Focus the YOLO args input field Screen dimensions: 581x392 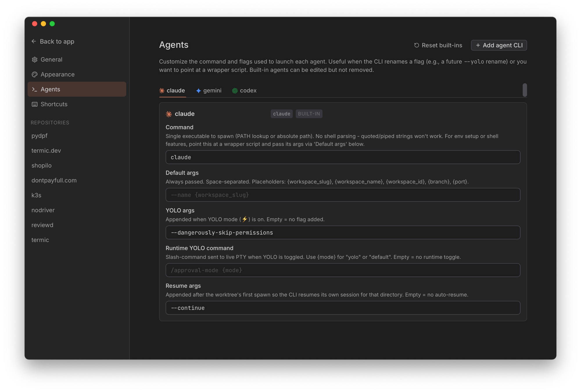coord(343,233)
